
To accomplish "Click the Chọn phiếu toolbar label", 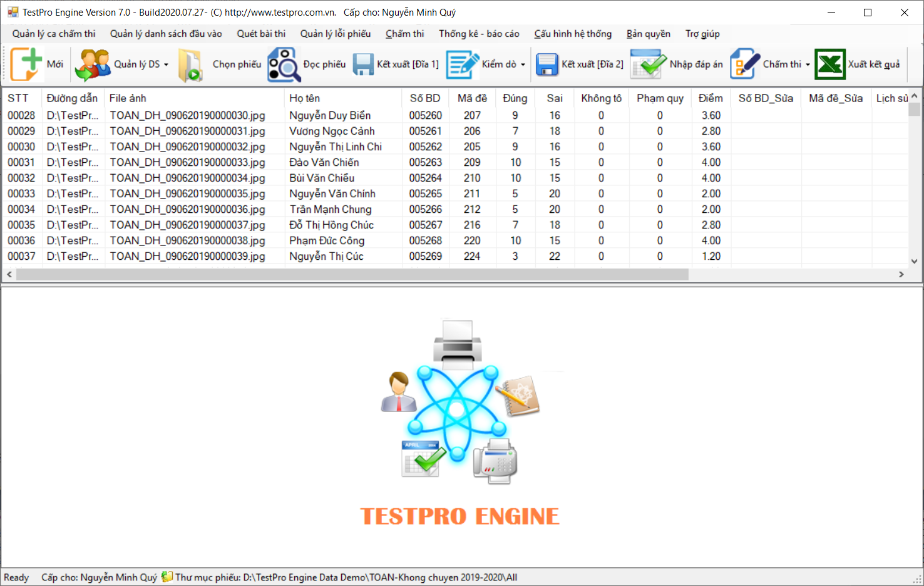I will (237, 64).
